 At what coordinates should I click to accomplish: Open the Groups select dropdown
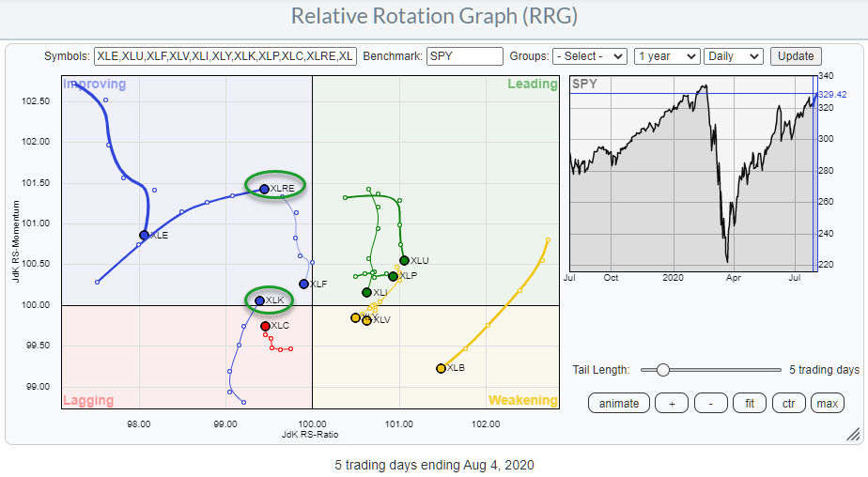point(589,56)
